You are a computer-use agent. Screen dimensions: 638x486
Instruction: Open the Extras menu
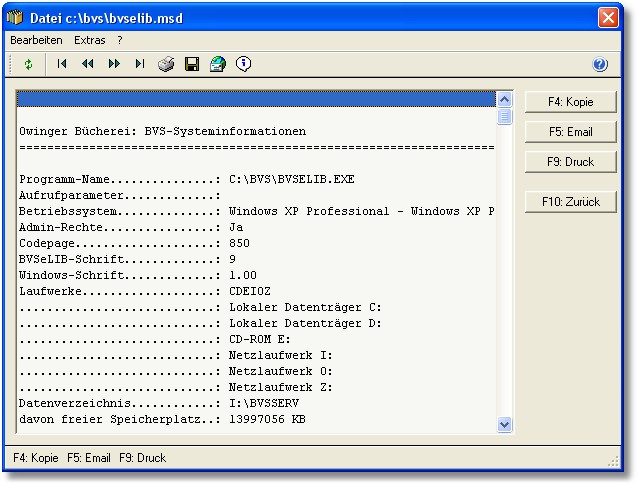tap(89, 40)
